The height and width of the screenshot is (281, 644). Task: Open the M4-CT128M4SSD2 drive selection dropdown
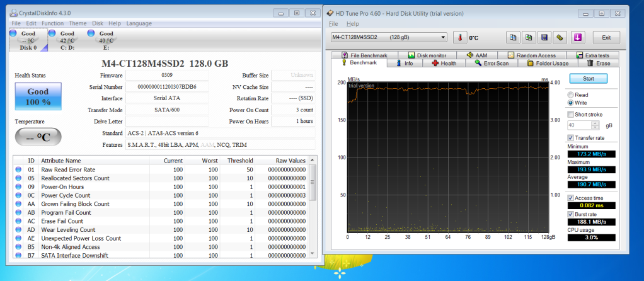pos(388,37)
